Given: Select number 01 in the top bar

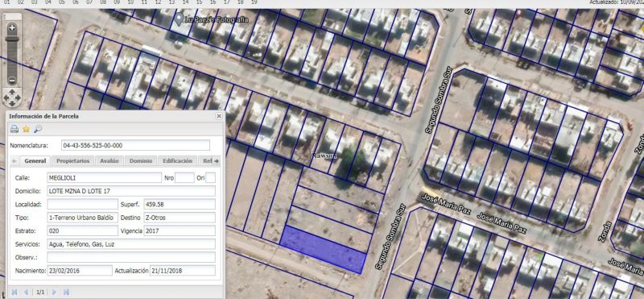Looking at the screenshot, I should [7, 2].
